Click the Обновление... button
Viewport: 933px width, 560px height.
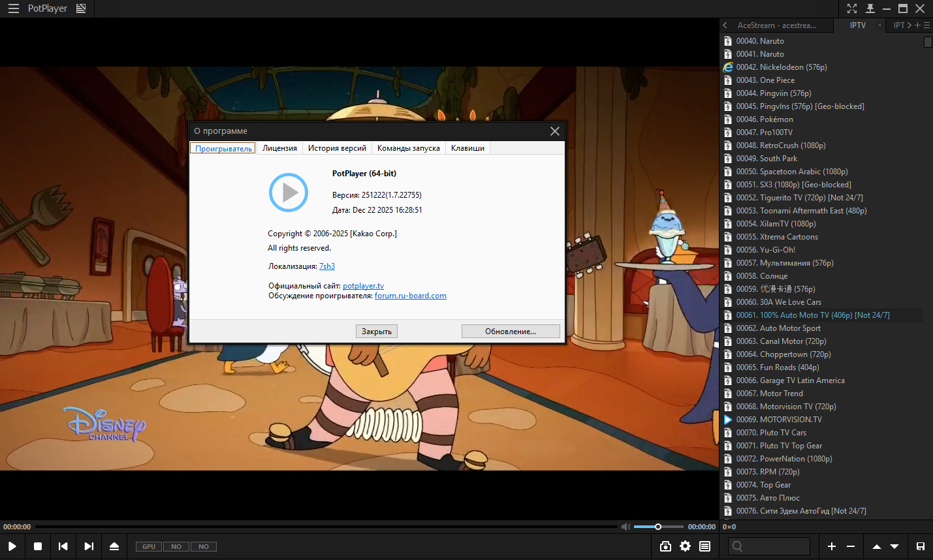(510, 332)
